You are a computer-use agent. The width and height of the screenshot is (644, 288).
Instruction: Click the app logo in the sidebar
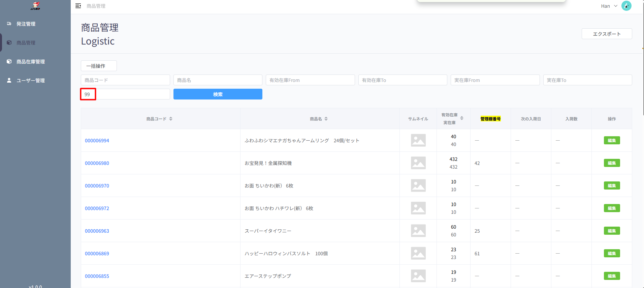click(x=35, y=6)
